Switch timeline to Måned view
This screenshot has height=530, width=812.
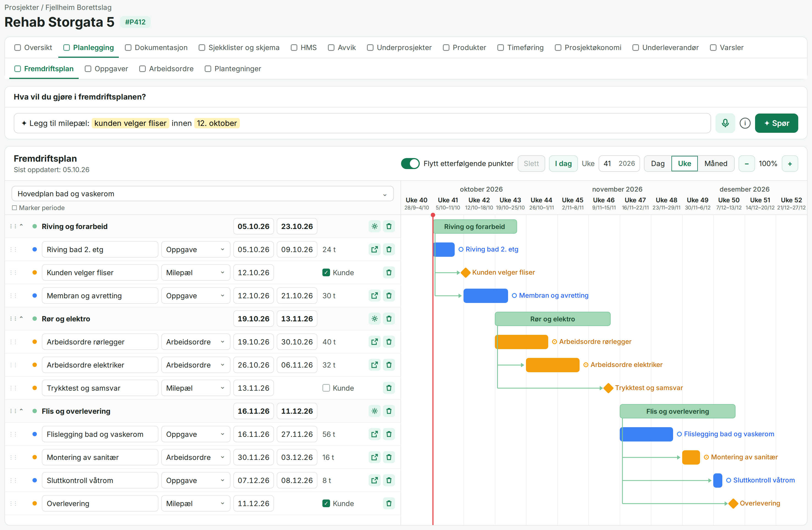coord(715,164)
